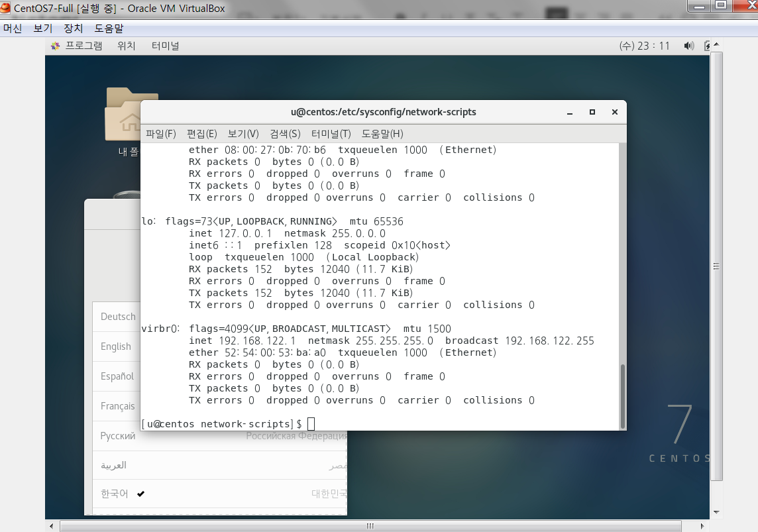Click the checkmark next to 한국어
Screen dimensions: 758x532
[140, 494]
